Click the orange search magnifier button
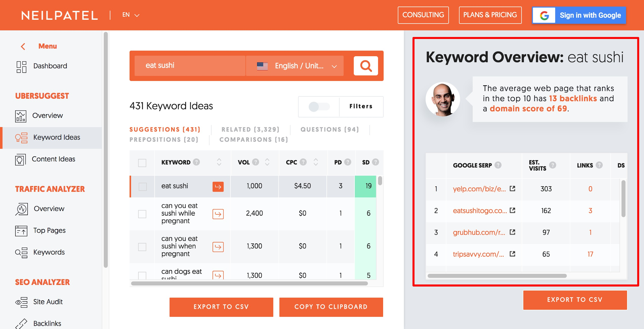 pyautogui.click(x=366, y=66)
